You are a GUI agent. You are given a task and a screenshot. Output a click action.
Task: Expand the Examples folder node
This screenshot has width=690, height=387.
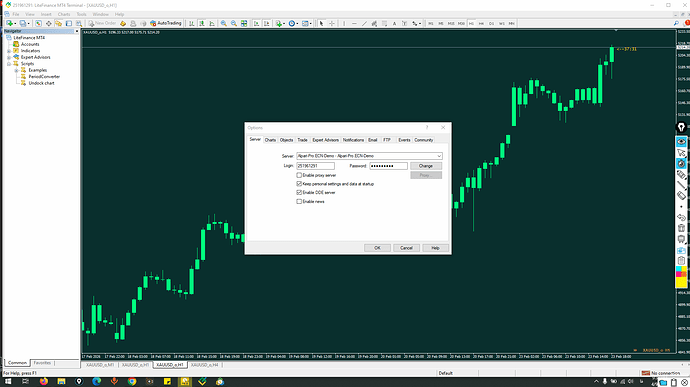click(16, 70)
